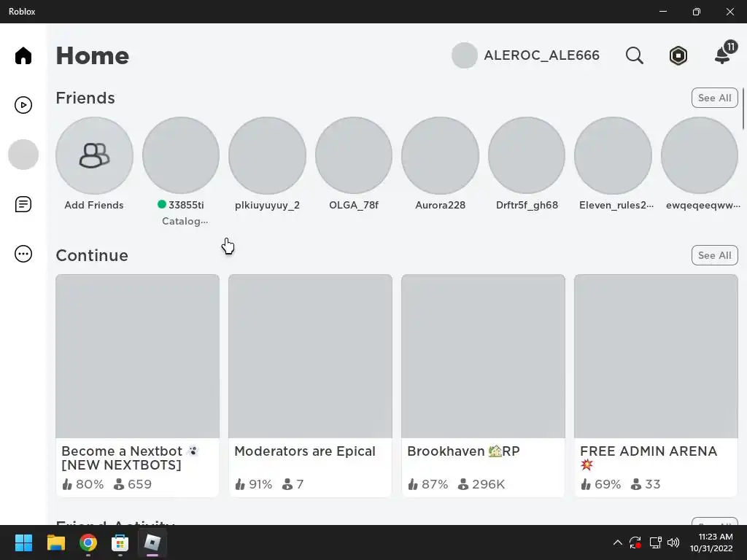Maximize the Roblox window
The image size is (747, 560).
pyautogui.click(x=696, y=12)
